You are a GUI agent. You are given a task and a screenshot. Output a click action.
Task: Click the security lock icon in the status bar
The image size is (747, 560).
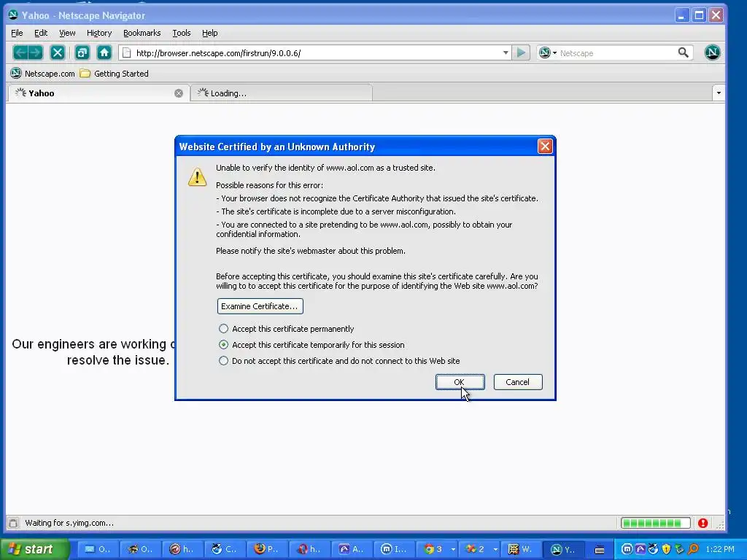[x=13, y=523]
